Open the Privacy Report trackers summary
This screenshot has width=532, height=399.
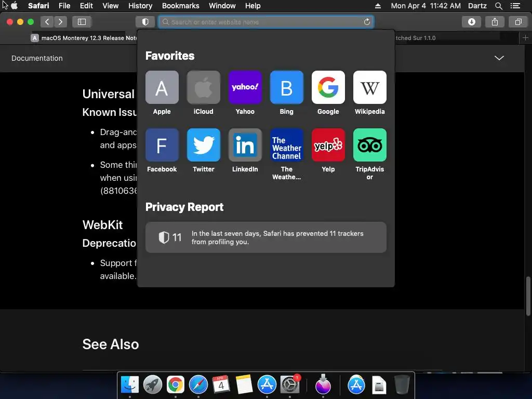pos(265,237)
